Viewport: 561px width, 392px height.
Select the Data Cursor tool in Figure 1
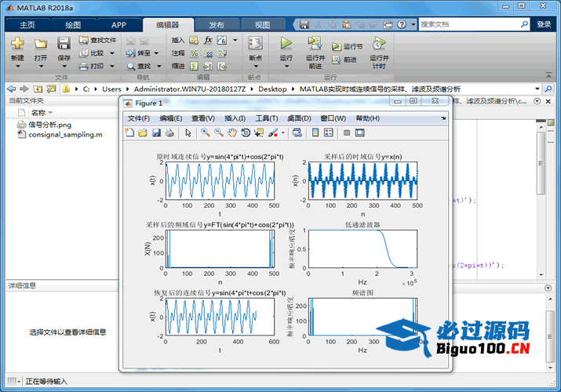click(x=259, y=133)
